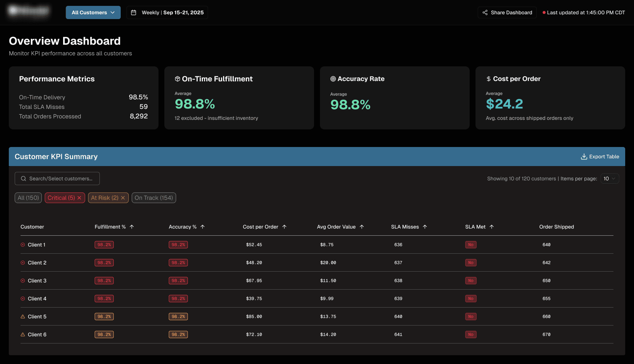Sort by SLA Misses column arrow

click(x=425, y=227)
